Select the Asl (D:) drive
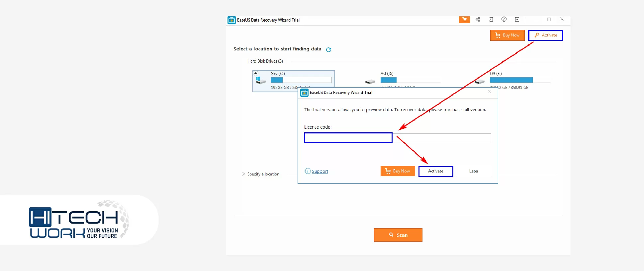Screen dimensions: 644x271 [403, 80]
